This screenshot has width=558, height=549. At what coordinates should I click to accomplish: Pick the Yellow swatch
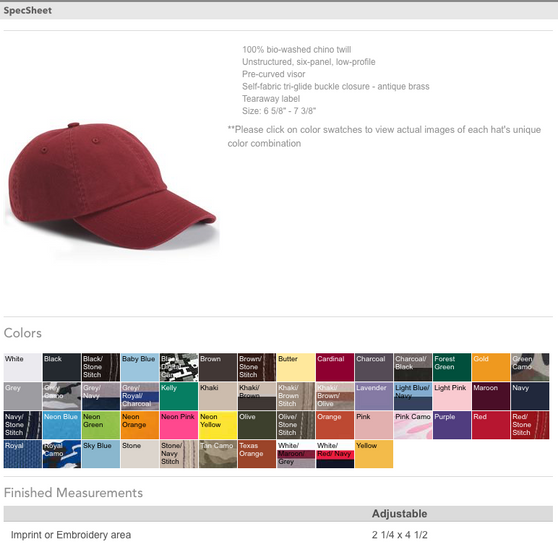coord(374,454)
